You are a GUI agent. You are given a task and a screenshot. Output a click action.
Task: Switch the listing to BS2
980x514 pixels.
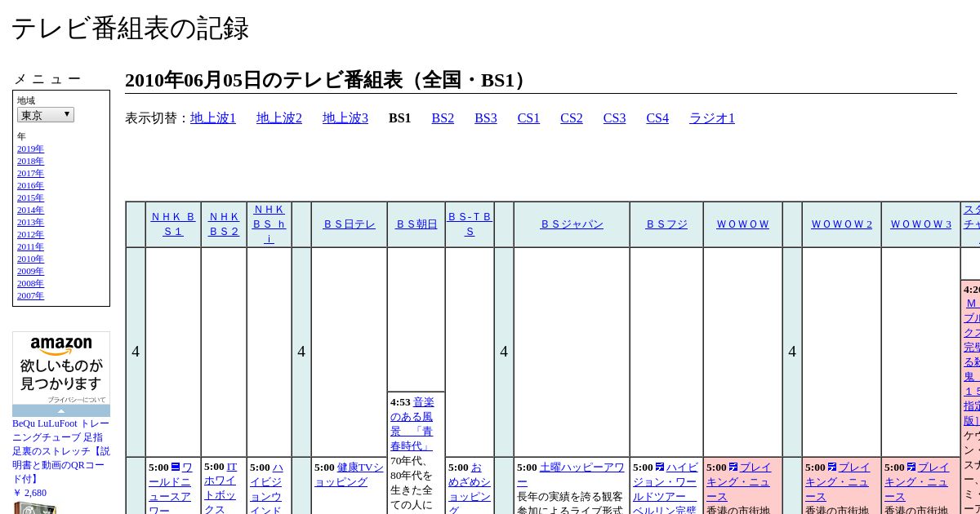coord(443,118)
